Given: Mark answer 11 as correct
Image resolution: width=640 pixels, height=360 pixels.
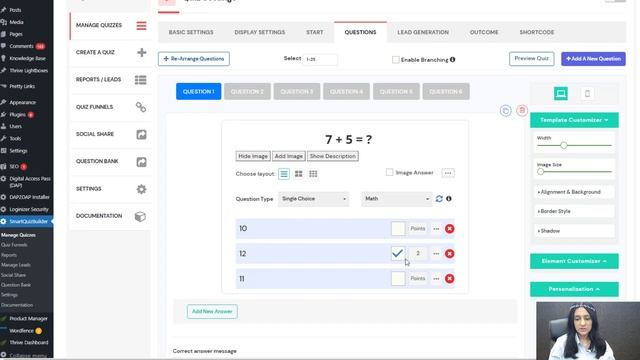Looking at the screenshot, I should [398, 278].
